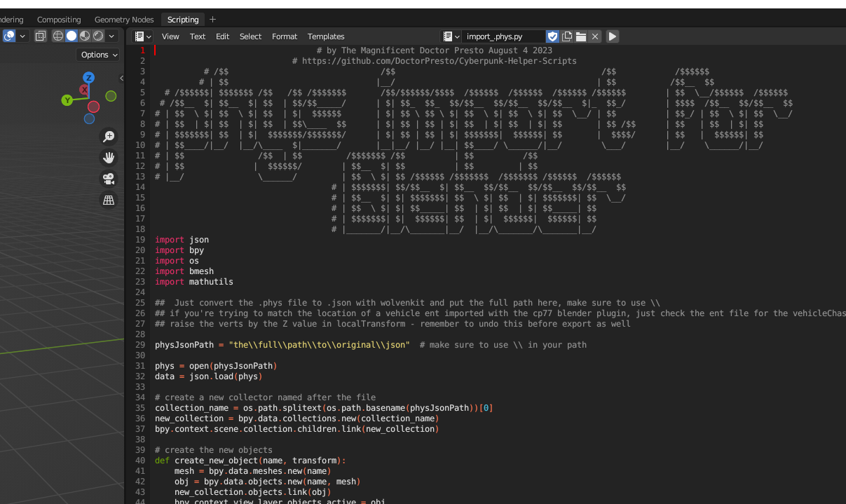Unlink the import_.phys.py text block
The image size is (846, 504).
point(595,36)
